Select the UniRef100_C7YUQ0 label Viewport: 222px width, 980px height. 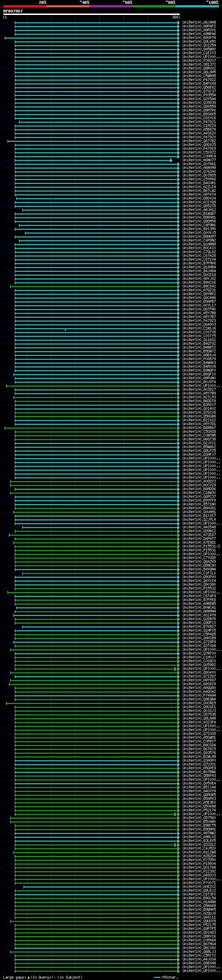pos(199,557)
